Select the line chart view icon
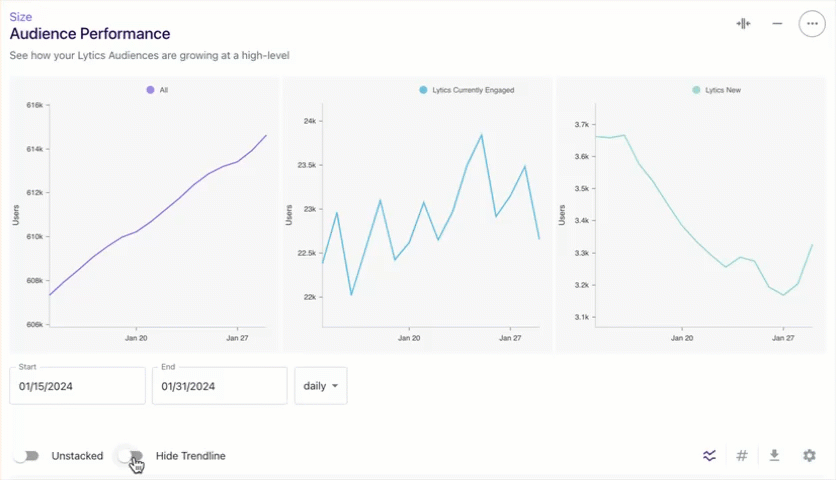The height and width of the screenshot is (480, 836). tap(709, 455)
